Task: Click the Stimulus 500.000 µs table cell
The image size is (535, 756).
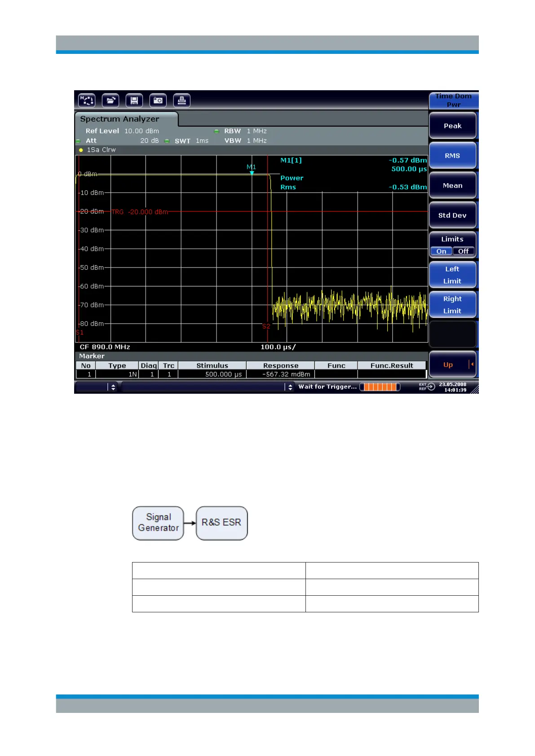Action: point(212,374)
